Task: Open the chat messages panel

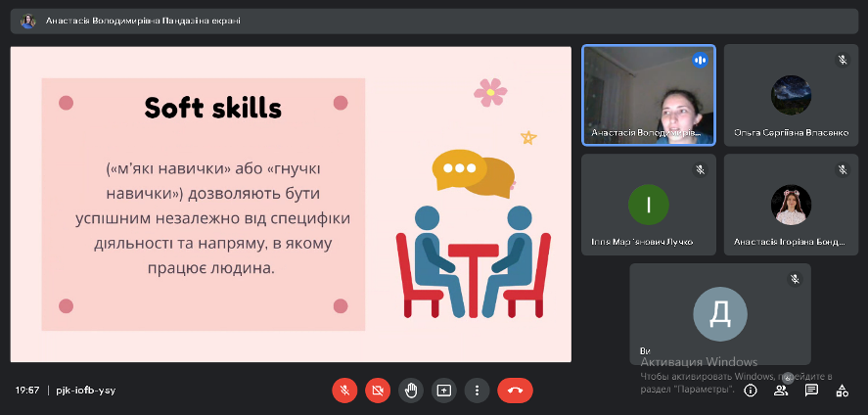Action: pyautogui.click(x=811, y=390)
